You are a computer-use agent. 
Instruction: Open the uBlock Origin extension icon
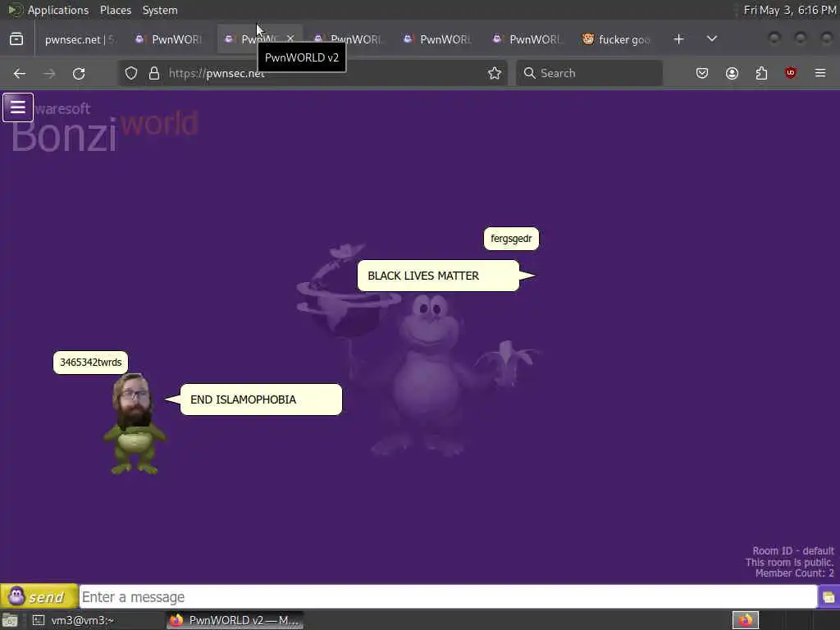click(x=791, y=73)
